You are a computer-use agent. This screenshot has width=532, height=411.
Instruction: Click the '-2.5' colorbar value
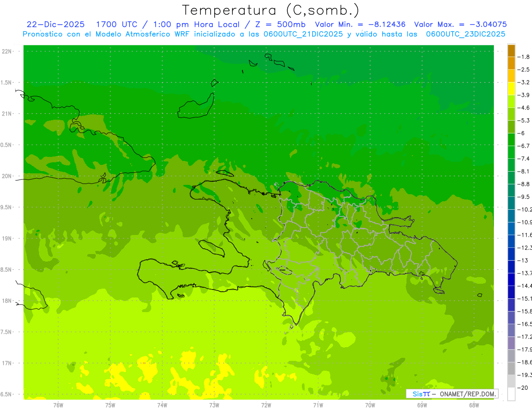[524, 70]
